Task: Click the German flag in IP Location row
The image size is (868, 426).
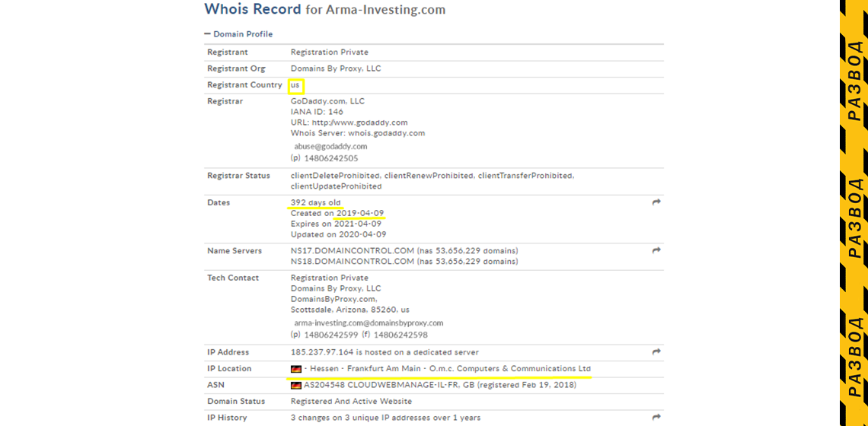Action: tap(296, 369)
